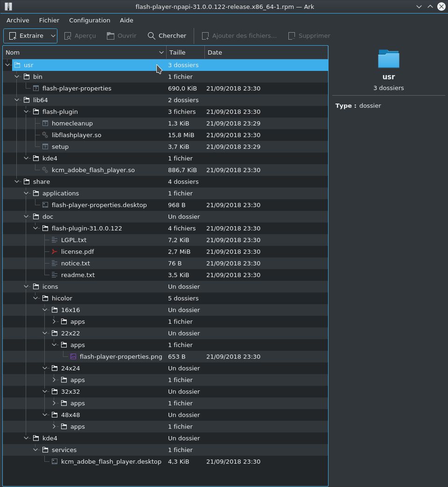This screenshot has width=448, height=487.
Task: Click the usr folder icon in tree
Action: 17,65
